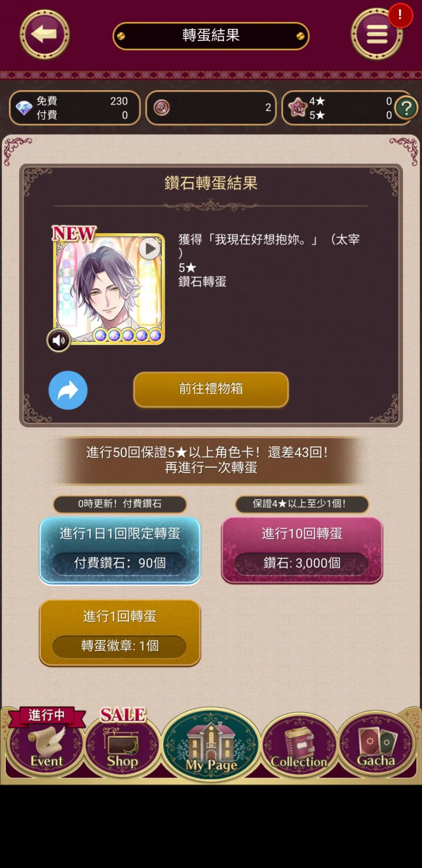Tap 進行1日1回限定轉蛋 button
Viewport: 422px width, 868px height.
click(x=120, y=550)
